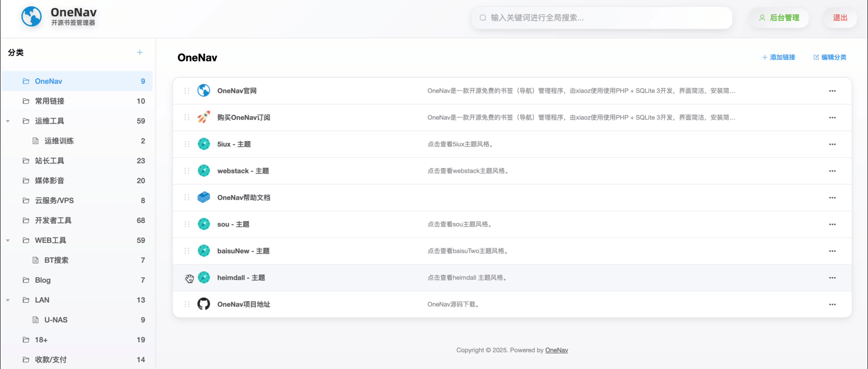The height and width of the screenshot is (369, 868).
Task: Click the compass icon of baisuNew - 主题
Action: pos(204,251)
